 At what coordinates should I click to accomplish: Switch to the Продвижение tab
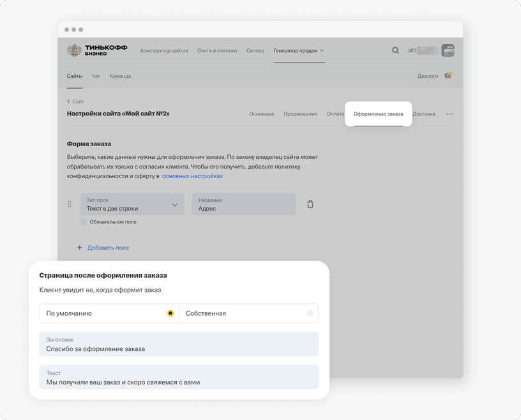click(300, 114)
